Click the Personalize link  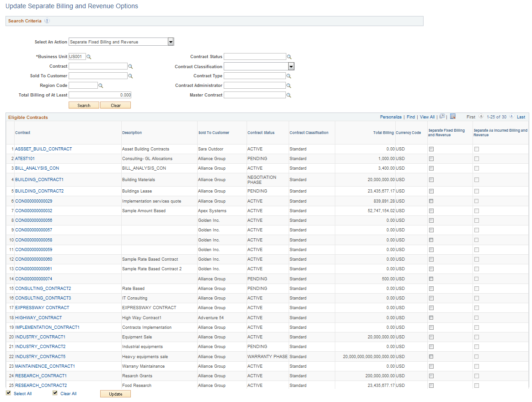click(391, 117)
